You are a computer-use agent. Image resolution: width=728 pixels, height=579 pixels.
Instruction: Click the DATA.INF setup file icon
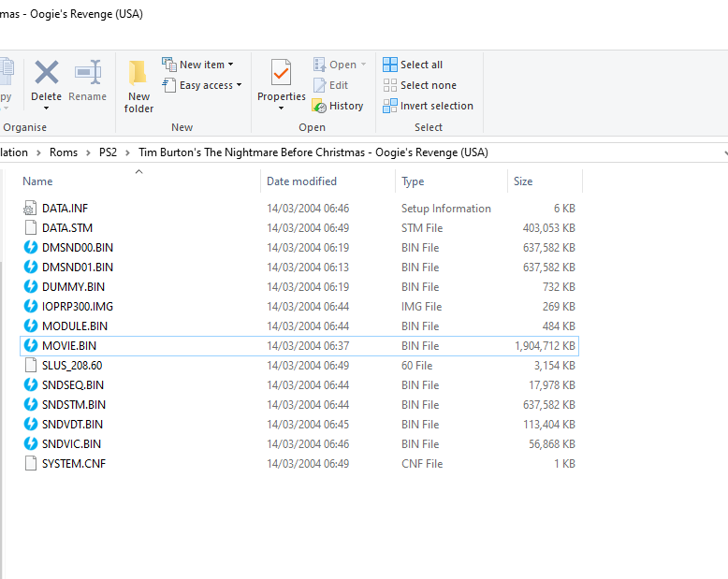click(31, 209)
